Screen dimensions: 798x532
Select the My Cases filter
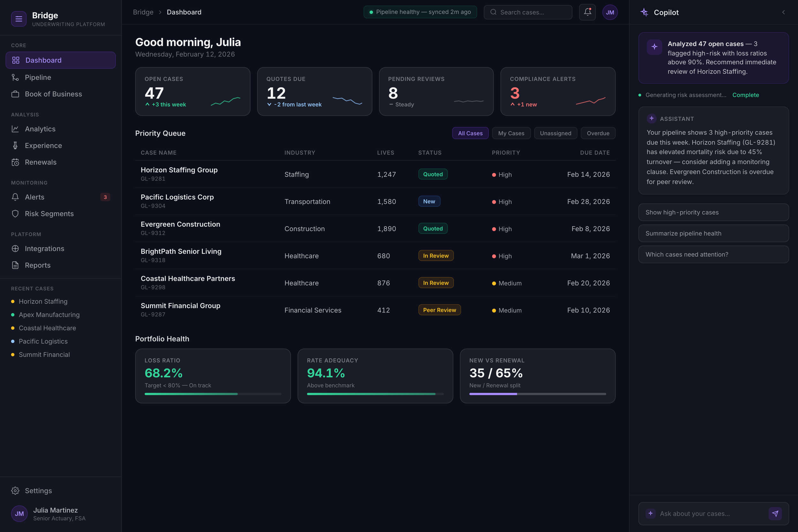(x=511, y=133)
